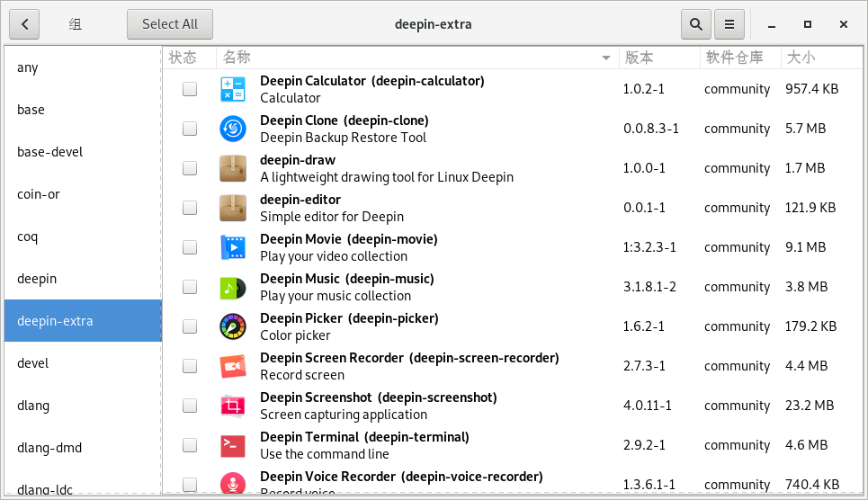Click 'Use the command line' description
The height and width of the screenshot is (500, 868).
click(325, 454)
